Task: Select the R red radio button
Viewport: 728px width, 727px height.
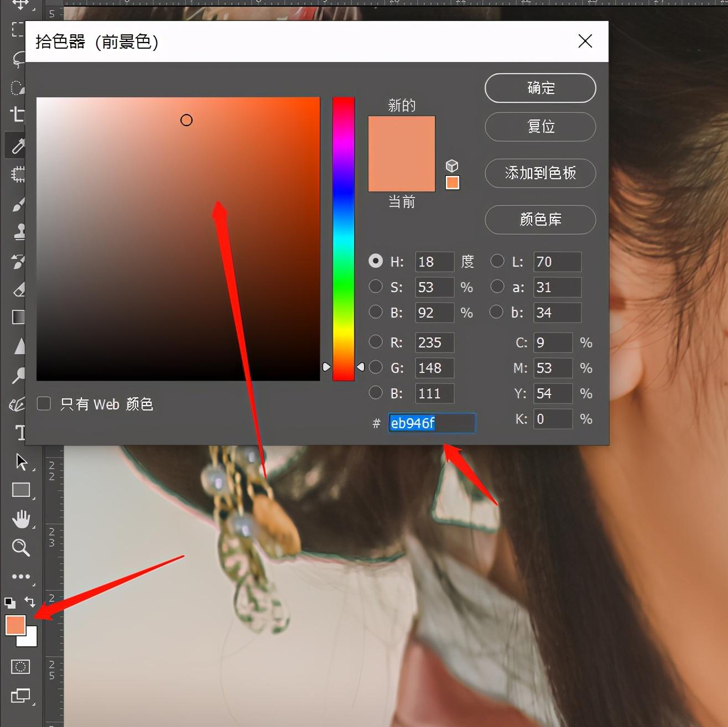Action: 376,342
